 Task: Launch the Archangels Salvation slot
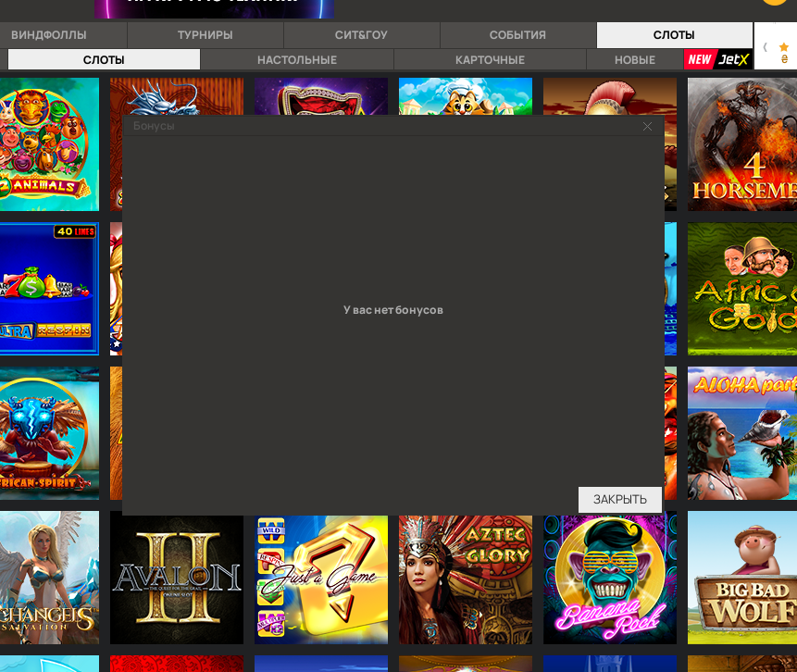pyautogui.click(x=49, y=578)
